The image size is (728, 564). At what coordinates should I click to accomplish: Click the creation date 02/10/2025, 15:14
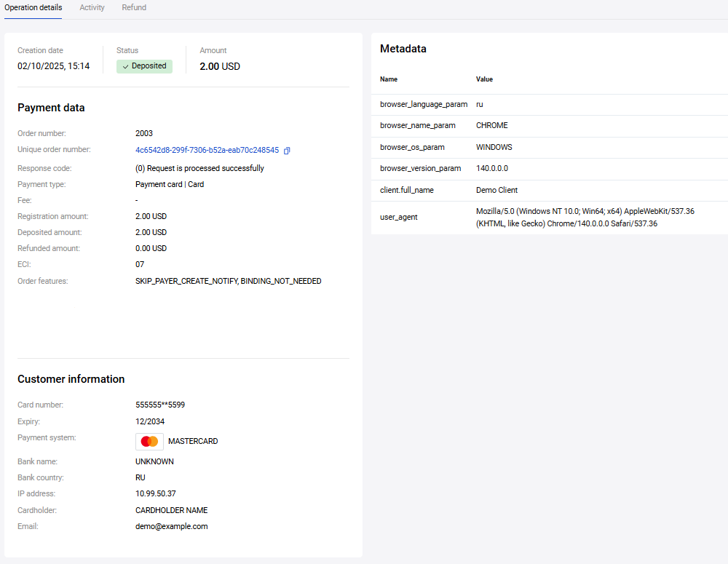[x=54, y=66]
